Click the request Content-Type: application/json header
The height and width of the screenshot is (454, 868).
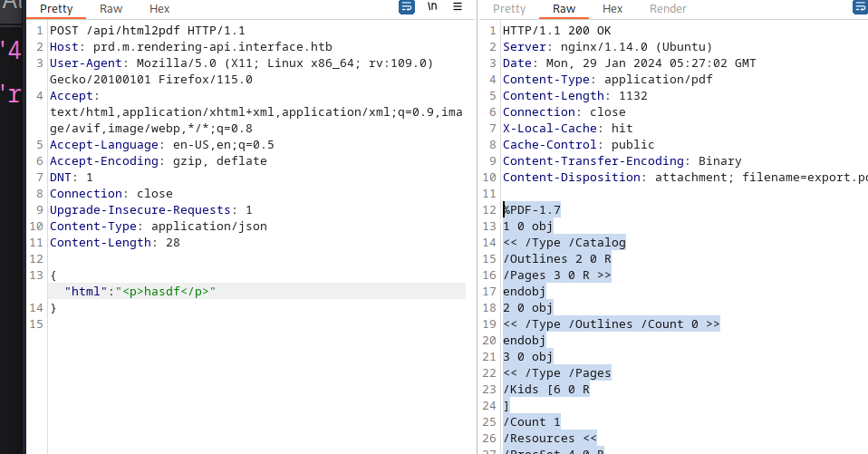pos(158,227)
